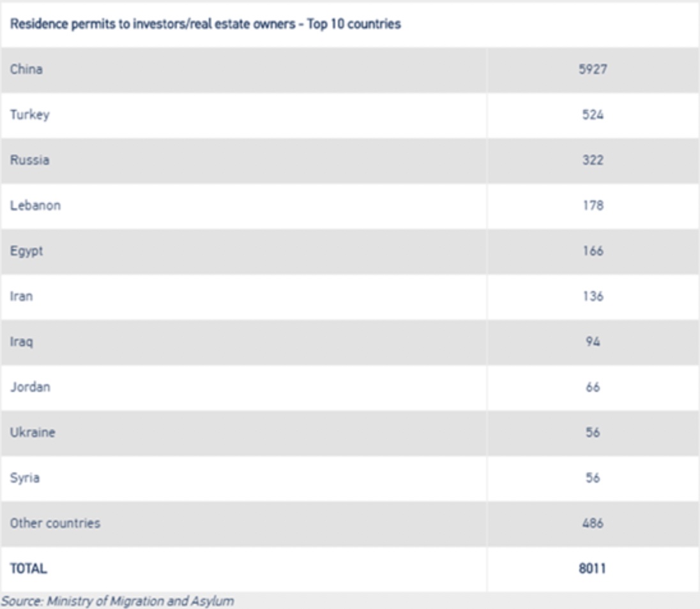
Task: Select the Jordan row label
Action: coord(31,387)
